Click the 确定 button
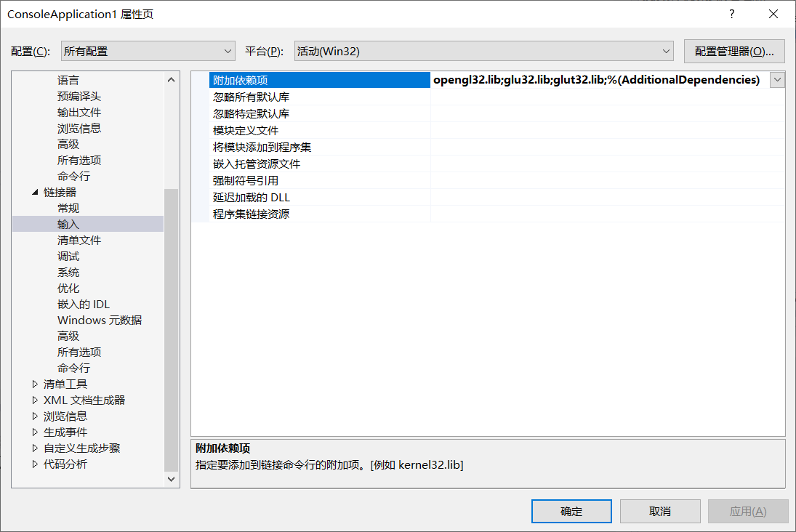The width and height of the screenshot is (796, 532). 571,511
